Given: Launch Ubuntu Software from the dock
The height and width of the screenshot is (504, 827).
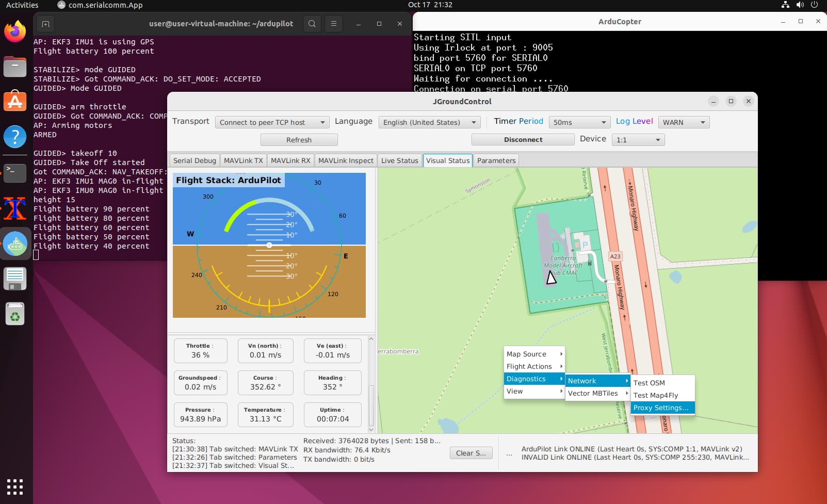Looking at the screenshot, I should coord(15,102).
